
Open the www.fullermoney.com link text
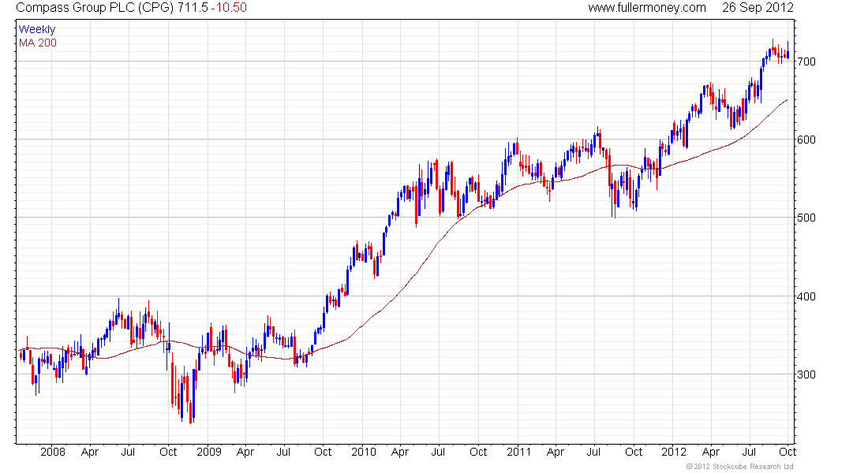pyautogui.click(x=647, y=8)
